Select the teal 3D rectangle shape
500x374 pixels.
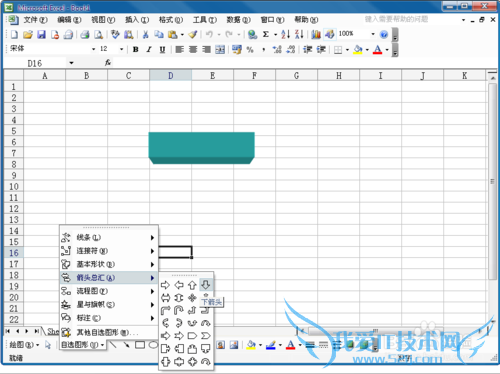[201, 148]
